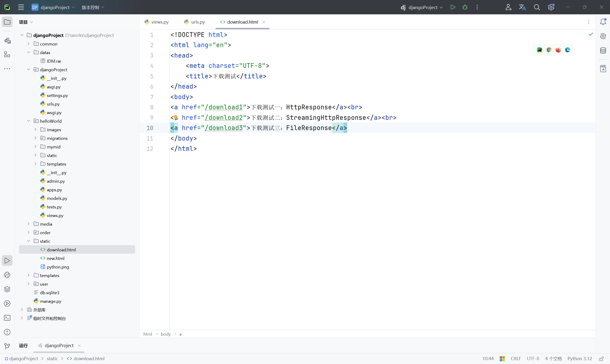Switch to the views.py tab
Screen dimensions: 610x364
pos(157,22)
